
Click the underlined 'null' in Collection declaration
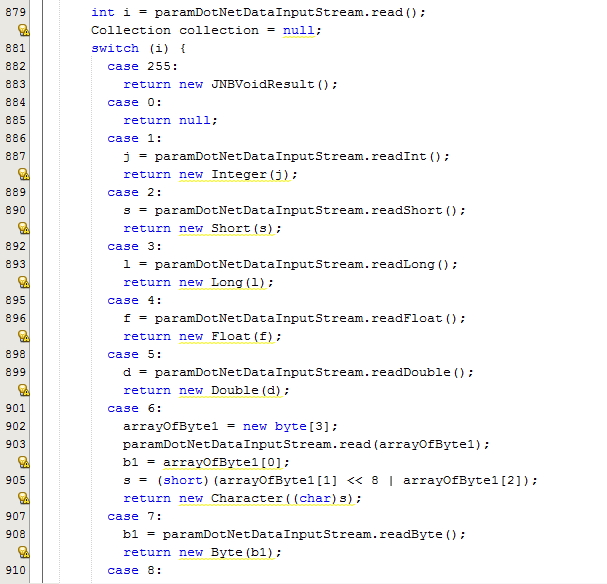298,30
